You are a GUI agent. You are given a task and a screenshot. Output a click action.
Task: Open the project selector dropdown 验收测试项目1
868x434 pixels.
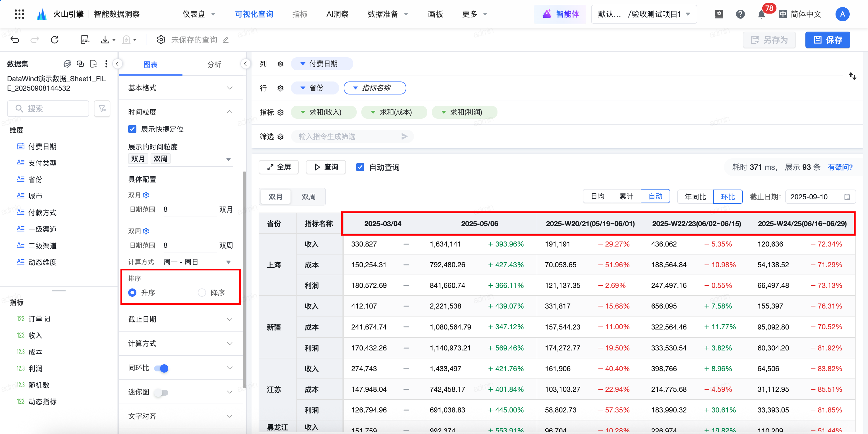coord(644,14)
